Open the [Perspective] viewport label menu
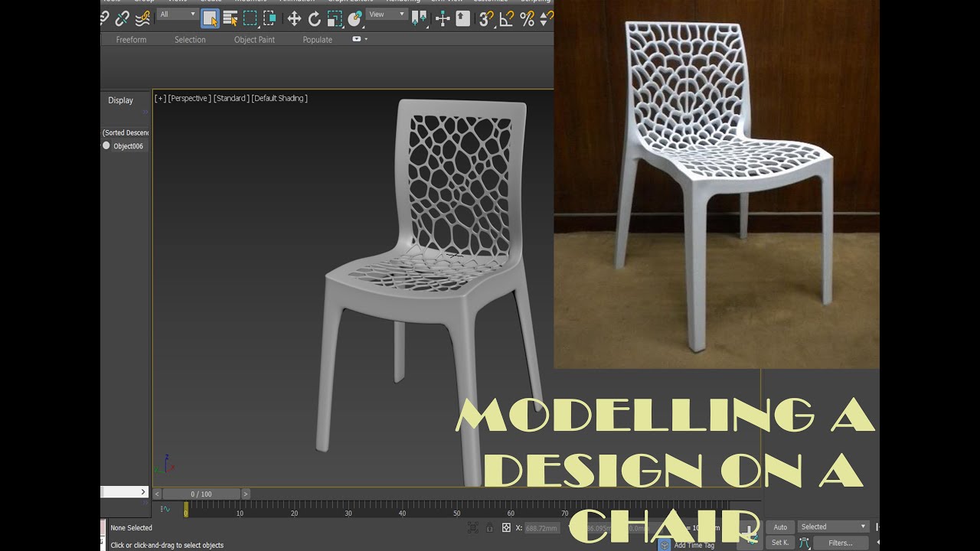Viewport: 980px width, 551px height. click(x=189, y=98)
